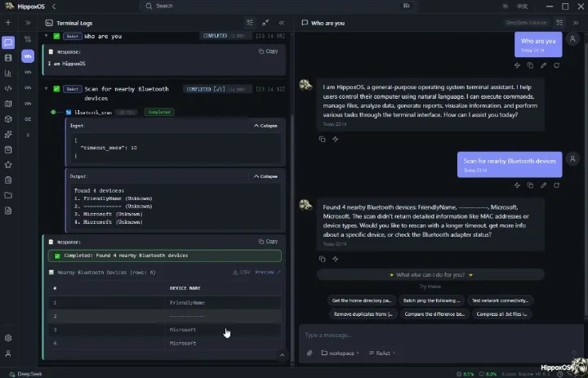Select the '2' session in session list
Screen dimensions: 588x378
pyautogui.click(x=28, y=135)
